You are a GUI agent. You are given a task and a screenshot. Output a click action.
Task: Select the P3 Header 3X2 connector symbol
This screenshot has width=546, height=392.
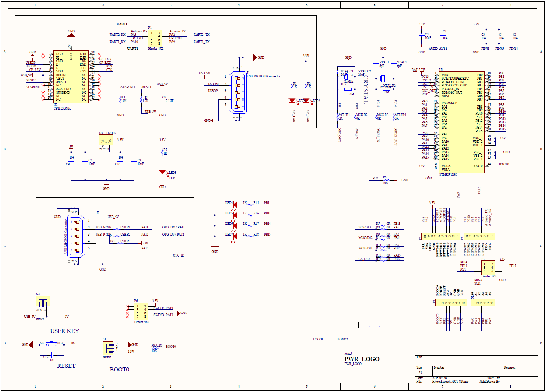click(x=488, y=268)
